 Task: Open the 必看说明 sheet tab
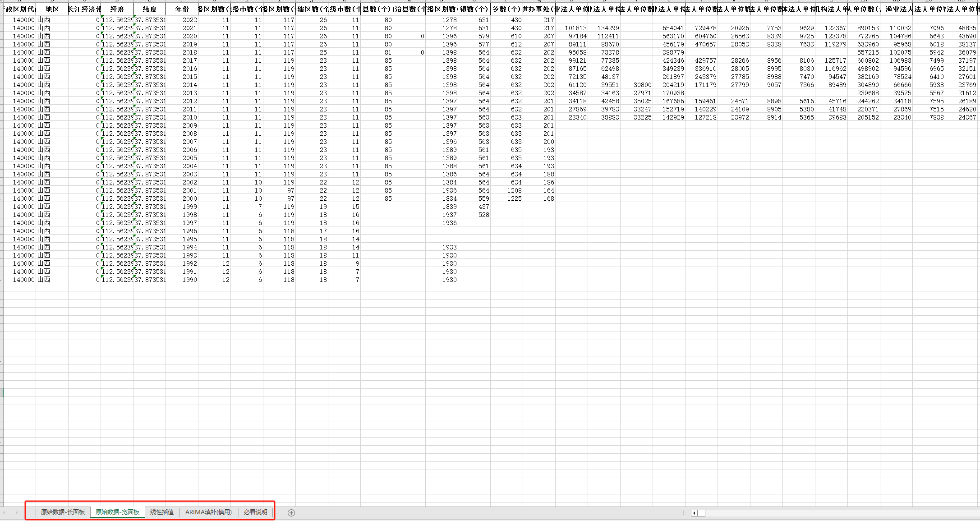[256, 512]
